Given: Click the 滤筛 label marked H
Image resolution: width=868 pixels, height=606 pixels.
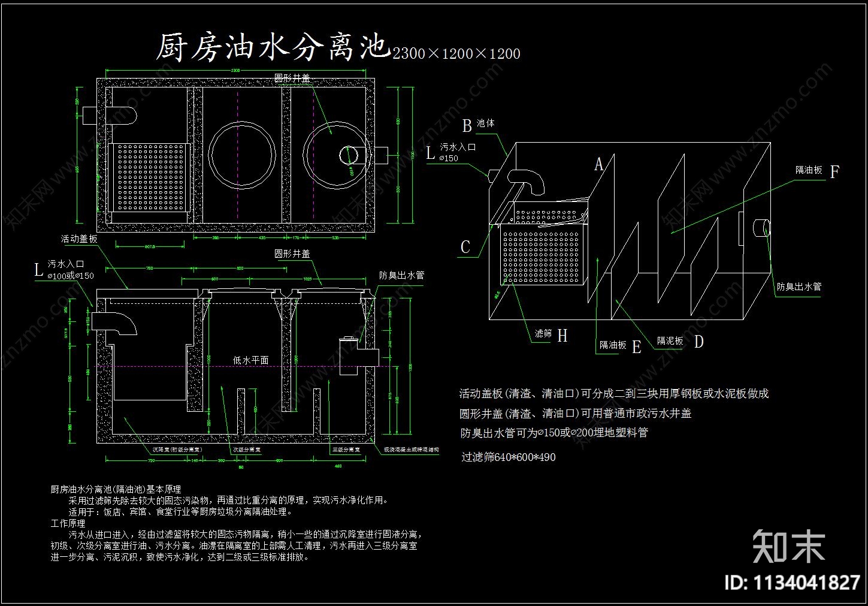Looking at the screenshot, I should tap(543, 333).
